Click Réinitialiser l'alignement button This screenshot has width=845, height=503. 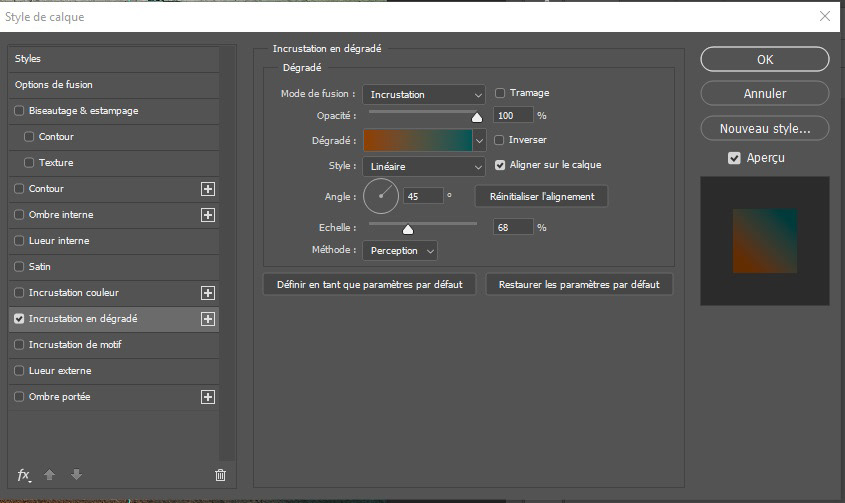click(542, 196)
